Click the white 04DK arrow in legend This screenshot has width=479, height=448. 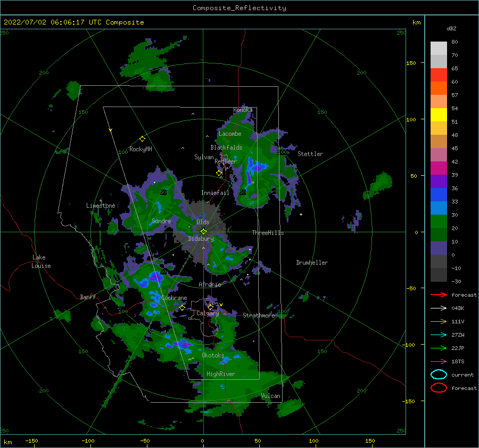click(439, 308)
